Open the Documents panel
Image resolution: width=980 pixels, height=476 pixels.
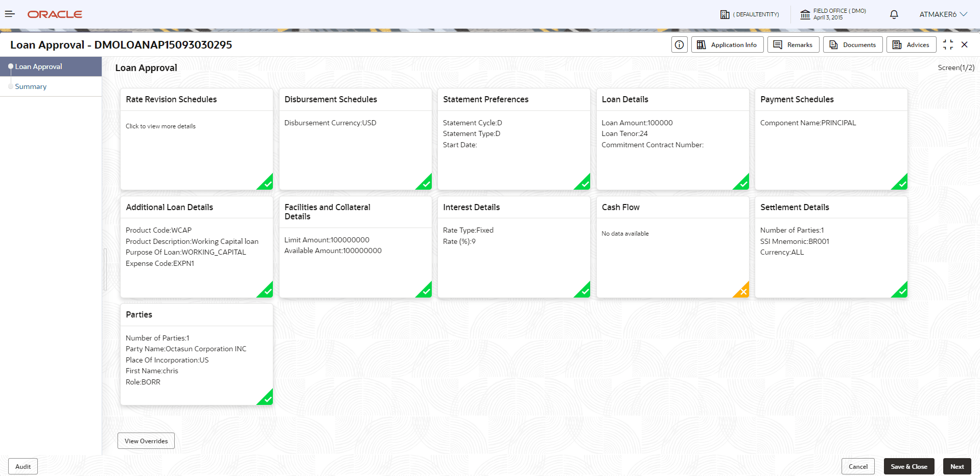(x=852, y=44)
